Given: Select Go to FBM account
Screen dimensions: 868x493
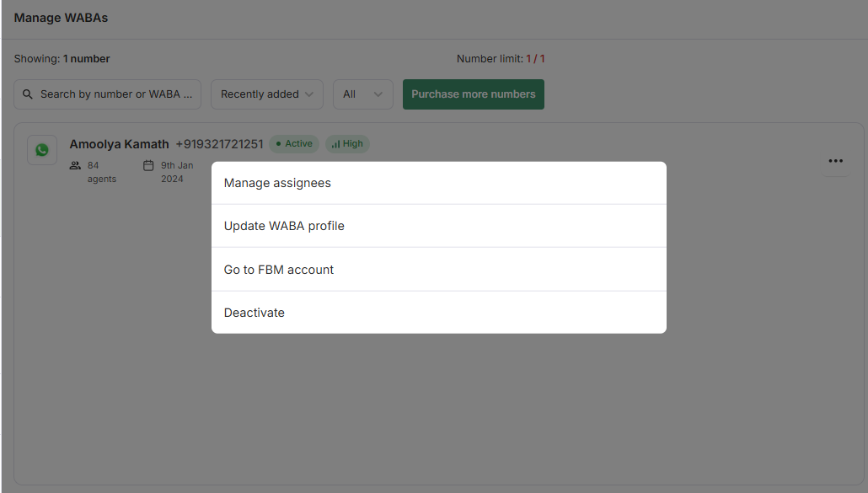Looking at the screenshot, I should tap(279, 270).
